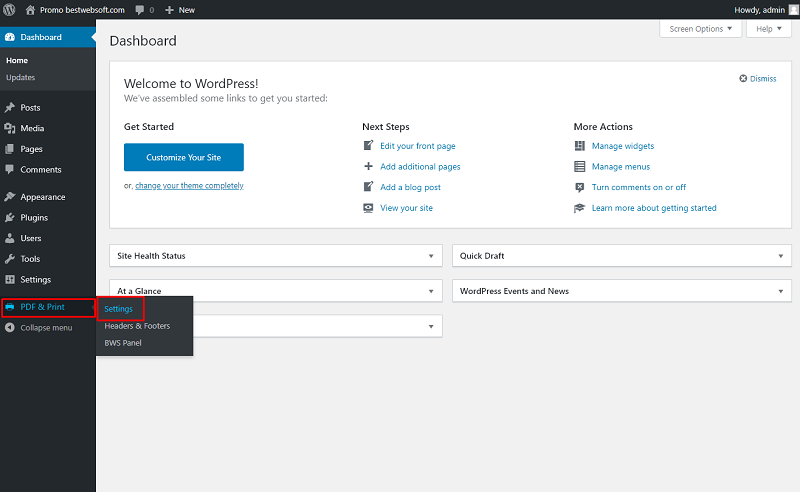The width and height of the screenshot is (800, 492).
Task: Follow the Turn comments on or off link
Action: 639,187
